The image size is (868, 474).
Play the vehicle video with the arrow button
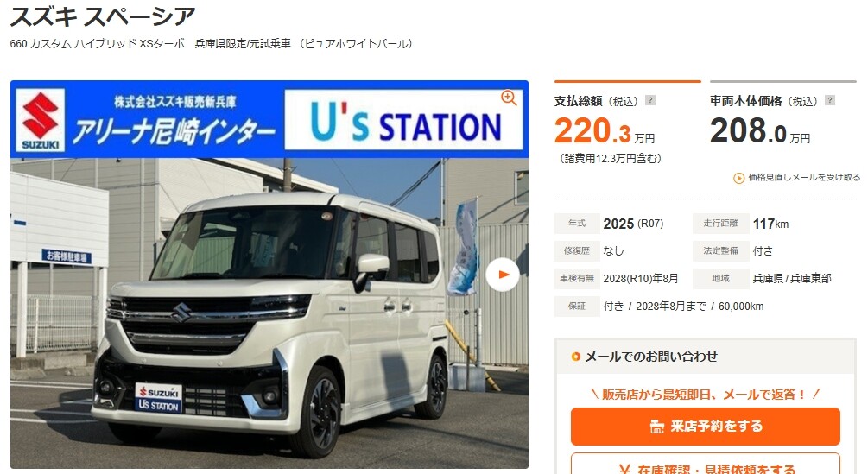(503, 275)
